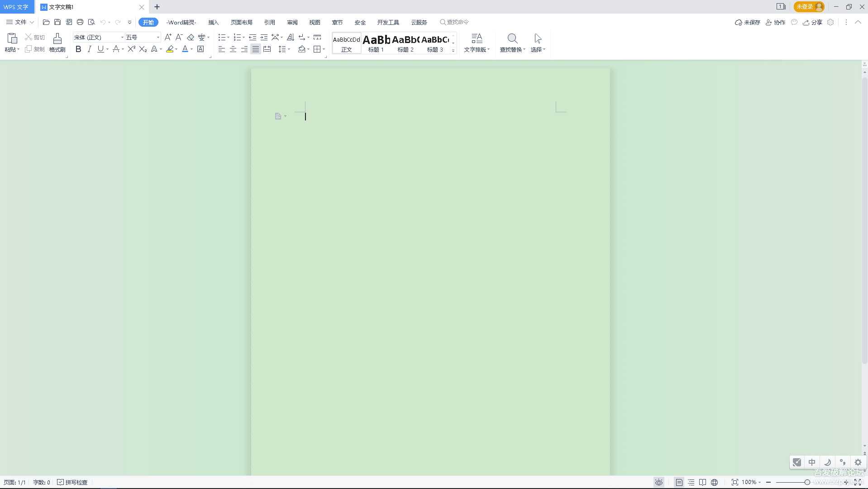Toggle eye protection mode in the status bar
868x489 pixels.
(x=659, y=482)
